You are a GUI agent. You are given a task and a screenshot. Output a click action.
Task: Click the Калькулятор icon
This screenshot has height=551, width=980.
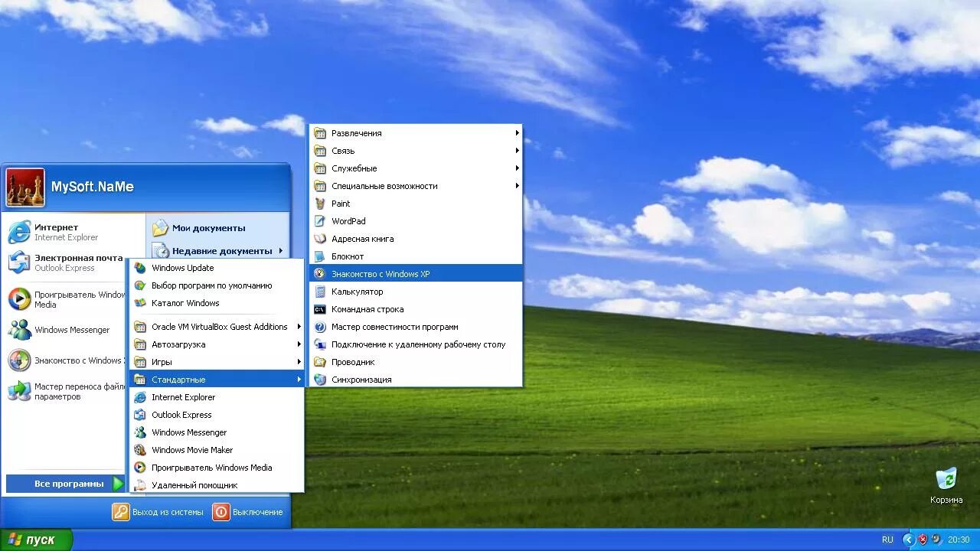pos(320,292)
